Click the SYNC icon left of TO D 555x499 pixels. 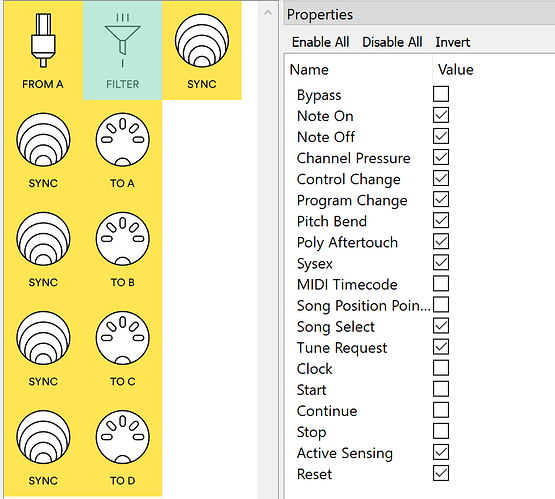[x=43, y=437]
